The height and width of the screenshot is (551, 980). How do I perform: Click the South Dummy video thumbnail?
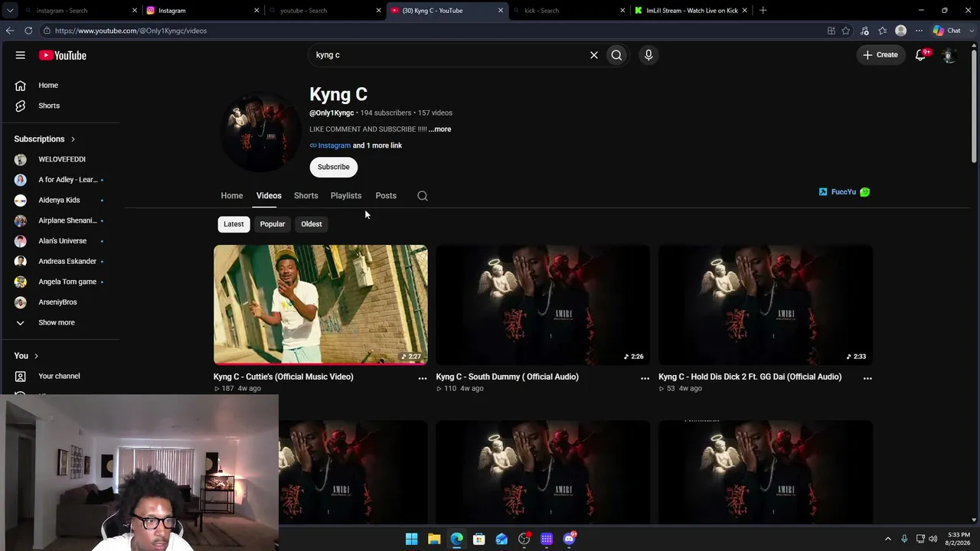click(x=543, y=305)
